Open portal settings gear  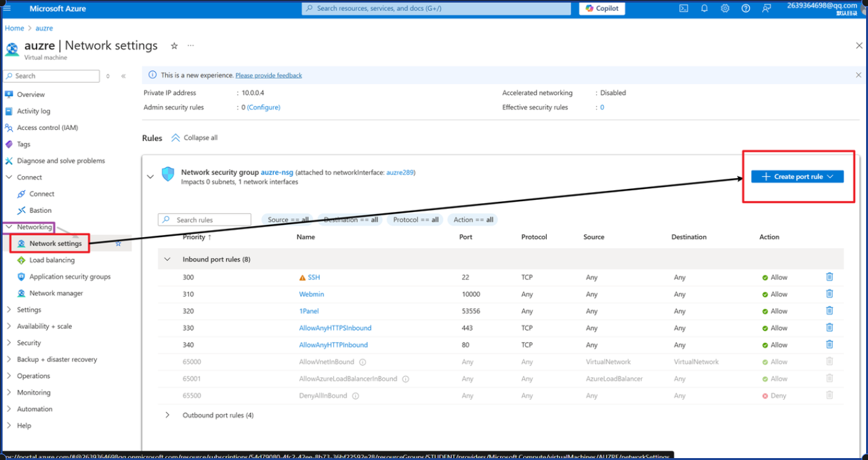pos(725,8)
